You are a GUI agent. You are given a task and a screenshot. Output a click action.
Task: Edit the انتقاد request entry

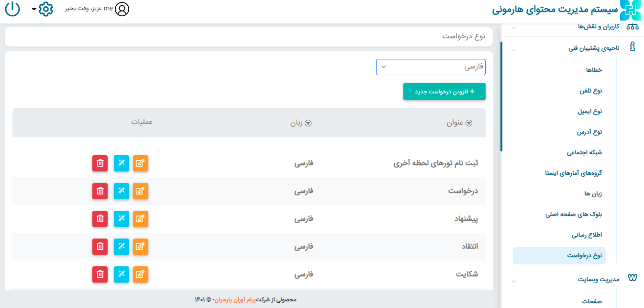[140, 247]
